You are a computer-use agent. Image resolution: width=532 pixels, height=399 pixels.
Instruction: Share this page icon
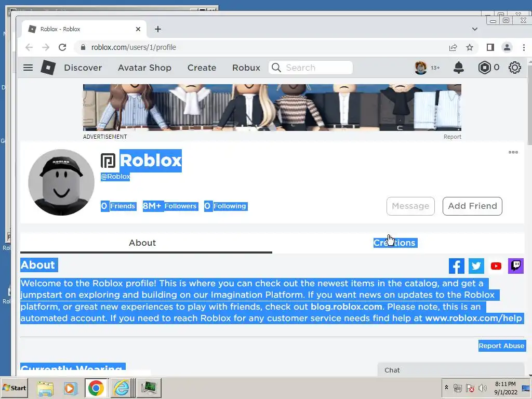pos(453,47)
